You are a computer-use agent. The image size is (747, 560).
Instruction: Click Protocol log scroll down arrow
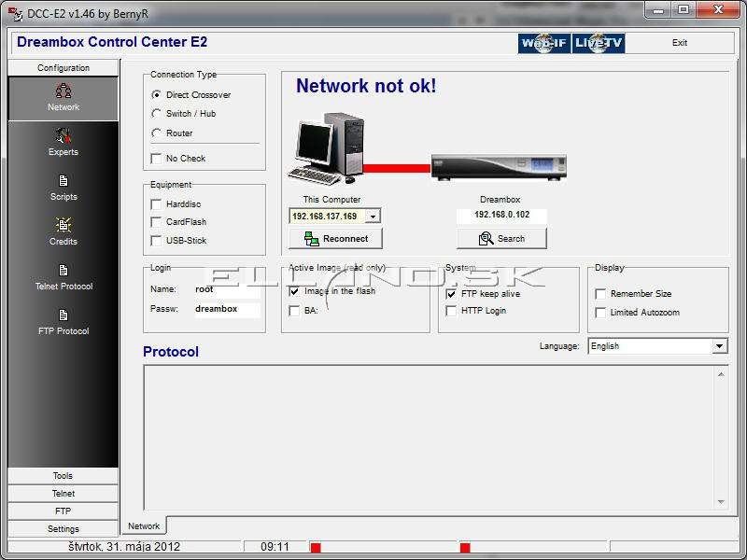[x=721, y=502]
